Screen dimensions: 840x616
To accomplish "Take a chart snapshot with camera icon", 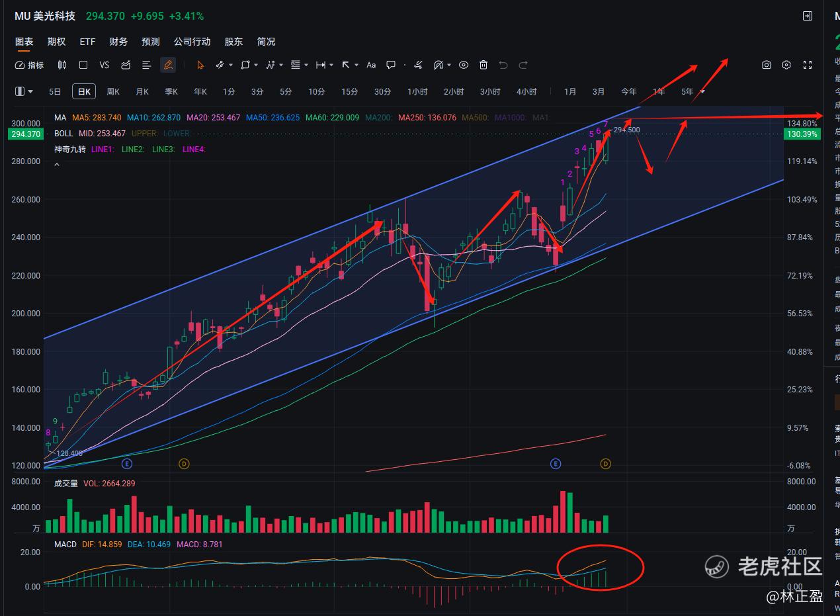I will pyautogui.click(x=767, y=65).
